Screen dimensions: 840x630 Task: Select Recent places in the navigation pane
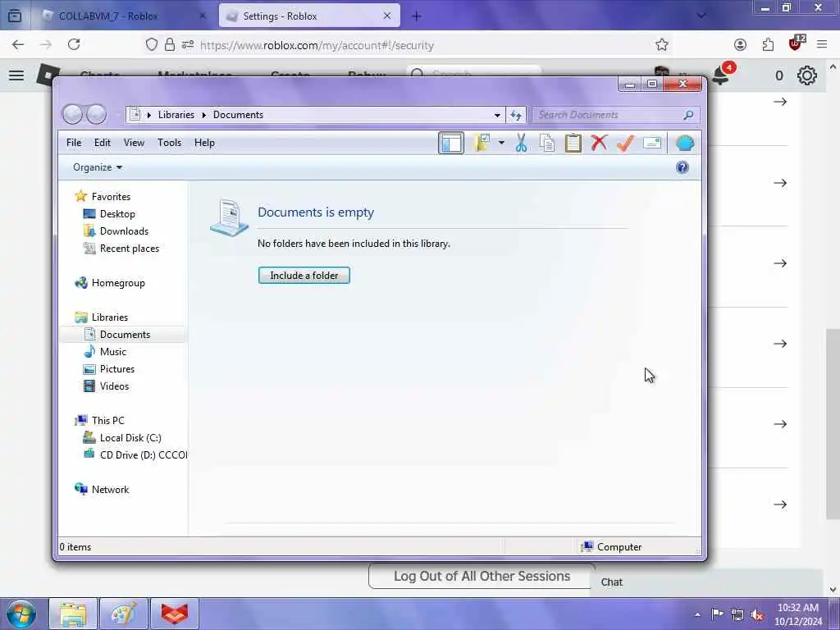tap(121, 248)
